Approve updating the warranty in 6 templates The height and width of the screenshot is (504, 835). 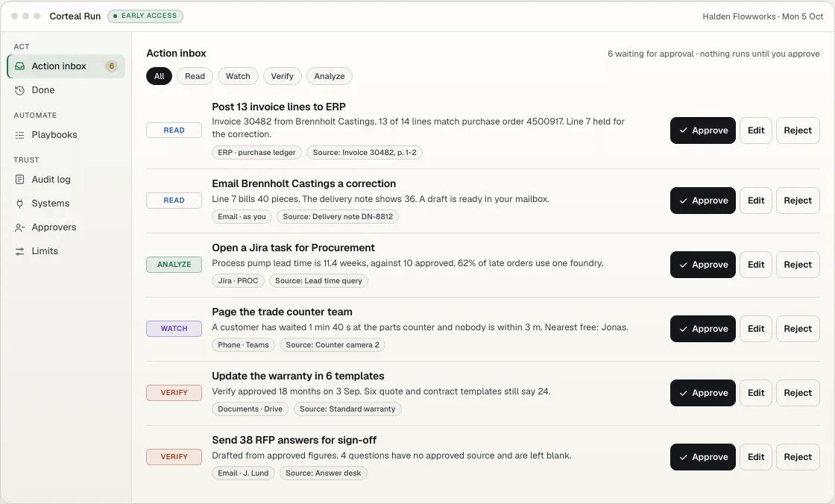point(703,393)
